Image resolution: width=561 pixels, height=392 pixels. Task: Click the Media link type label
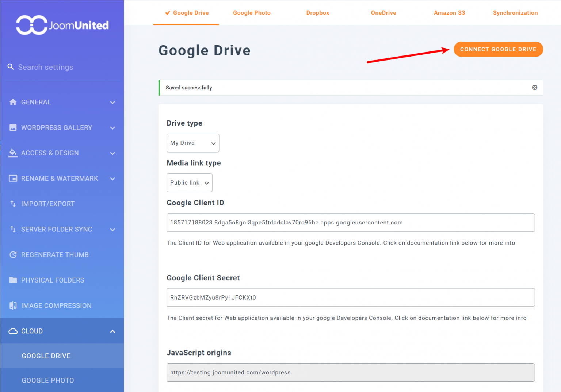pos(194,163)
